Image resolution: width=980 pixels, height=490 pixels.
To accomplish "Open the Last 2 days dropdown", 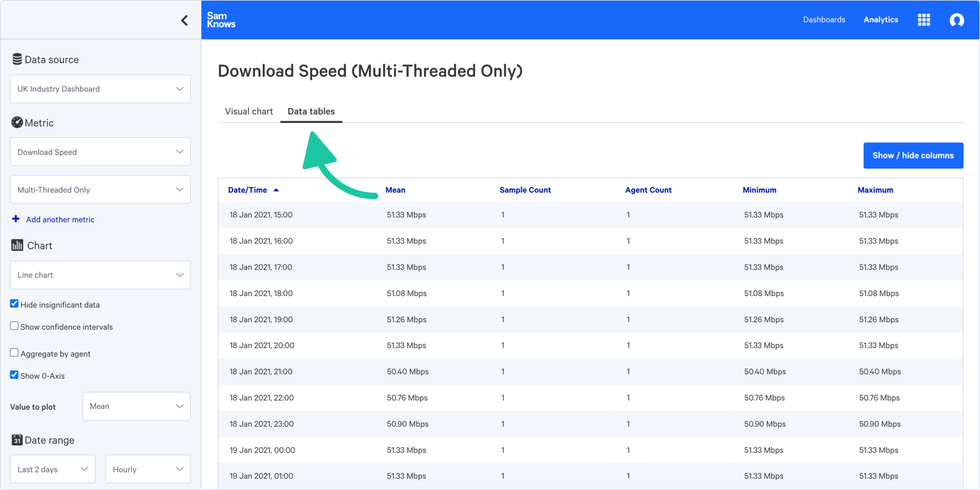I will (x=52, y=469).
